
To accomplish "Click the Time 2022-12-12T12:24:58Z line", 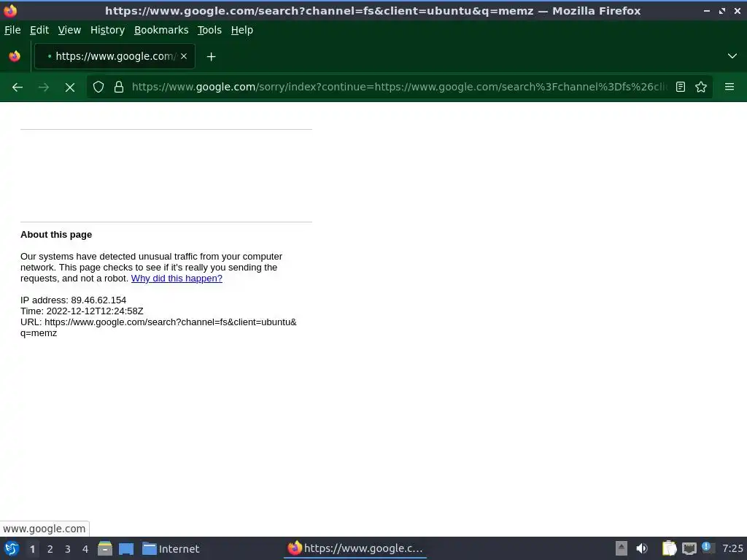I will pos(82,311).
